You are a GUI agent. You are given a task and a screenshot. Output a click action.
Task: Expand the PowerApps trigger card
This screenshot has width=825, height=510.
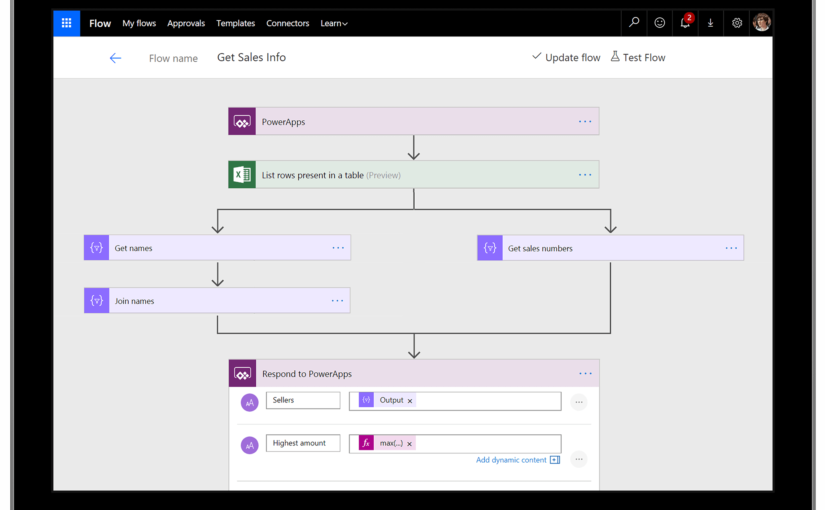[414, 122]
